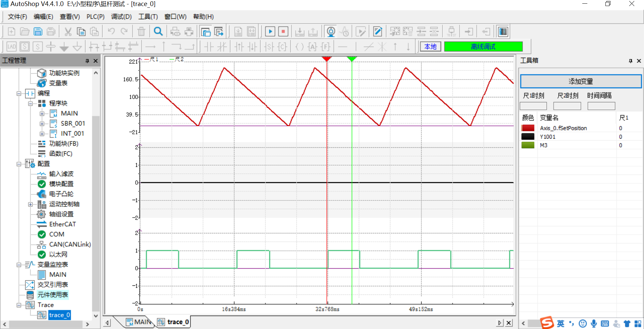Click the online edit pencil icon

point(377,32)
